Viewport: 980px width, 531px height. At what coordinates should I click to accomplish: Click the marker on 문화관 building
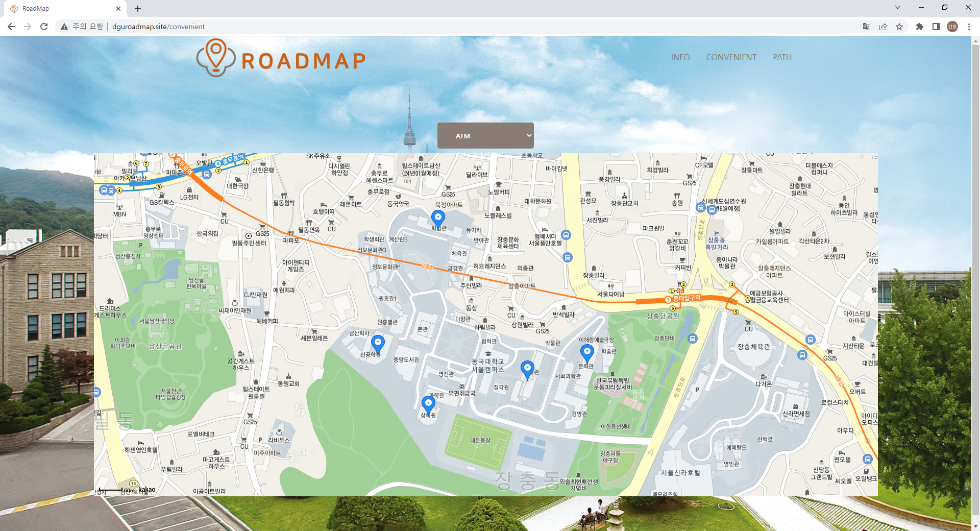click(587, 351)
